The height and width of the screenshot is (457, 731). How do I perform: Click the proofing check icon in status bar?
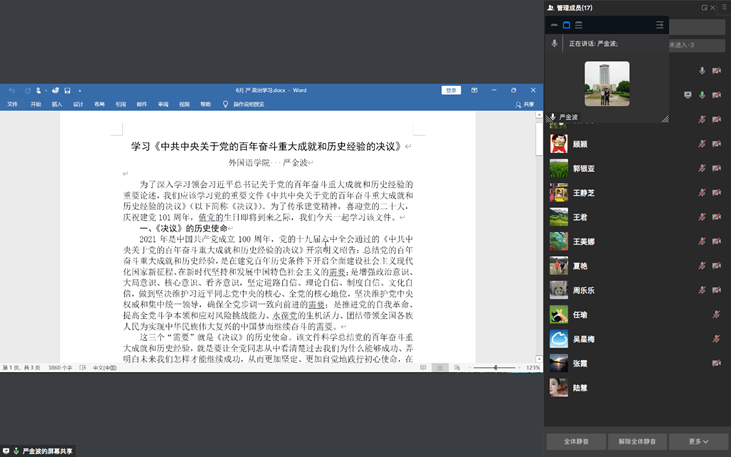click(83, 368)
